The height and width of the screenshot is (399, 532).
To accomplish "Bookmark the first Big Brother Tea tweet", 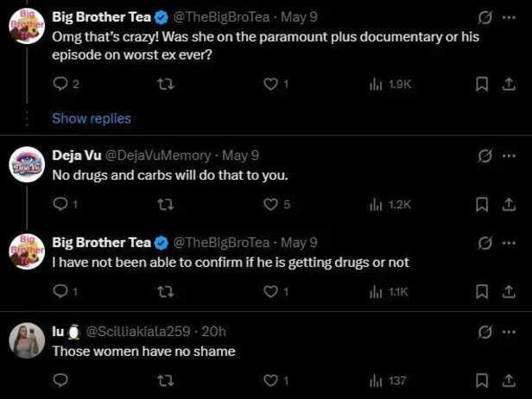I will tap(482, 84).
